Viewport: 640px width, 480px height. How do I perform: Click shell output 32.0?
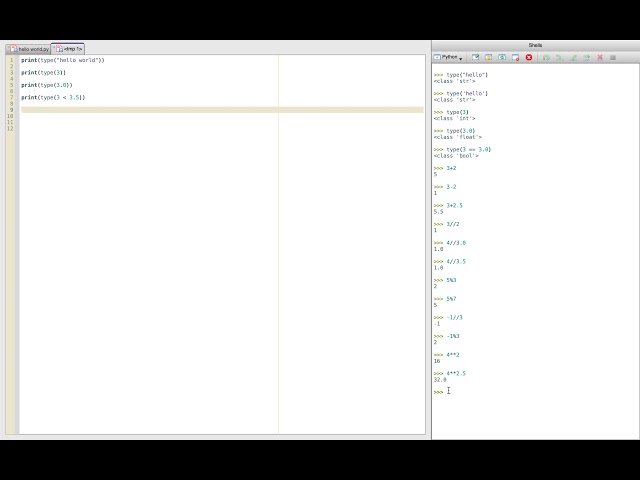coord(440,380)
